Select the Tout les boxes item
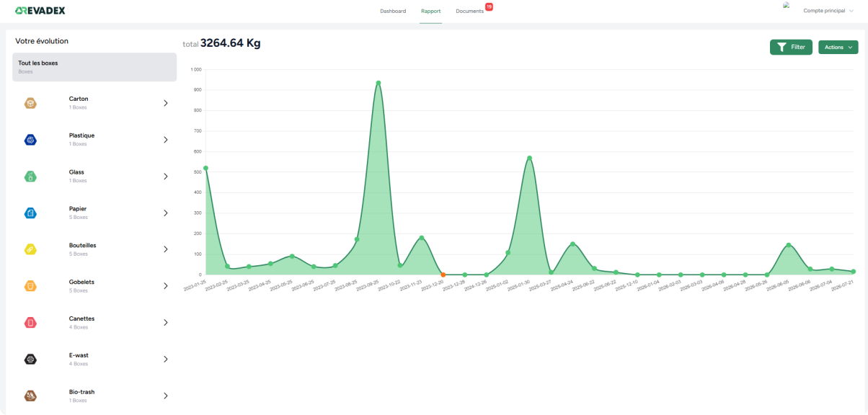 point(94,67)
